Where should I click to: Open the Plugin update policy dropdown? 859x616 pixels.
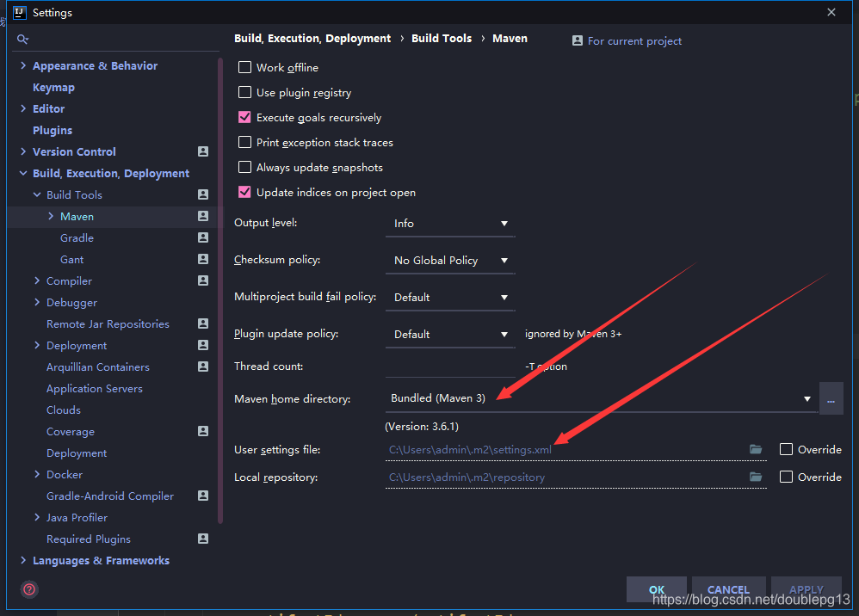coord(450,335)
